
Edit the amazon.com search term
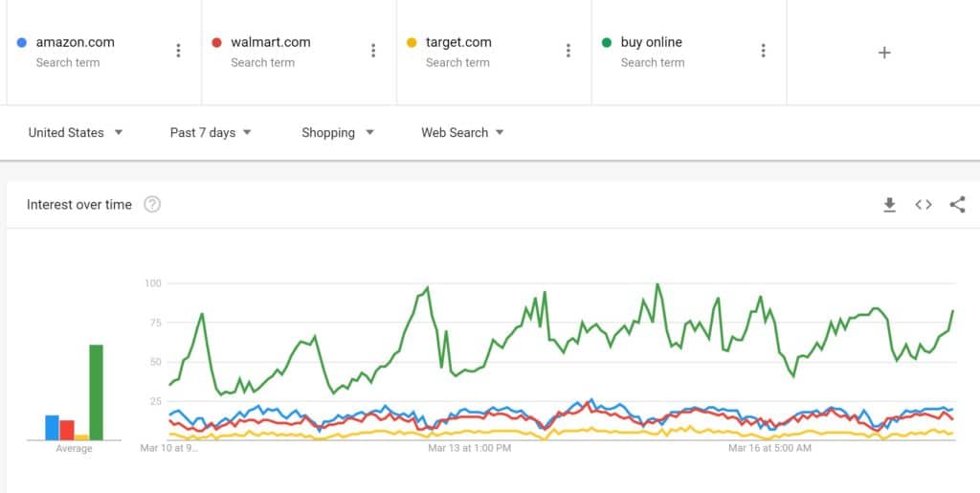[75, 42]
